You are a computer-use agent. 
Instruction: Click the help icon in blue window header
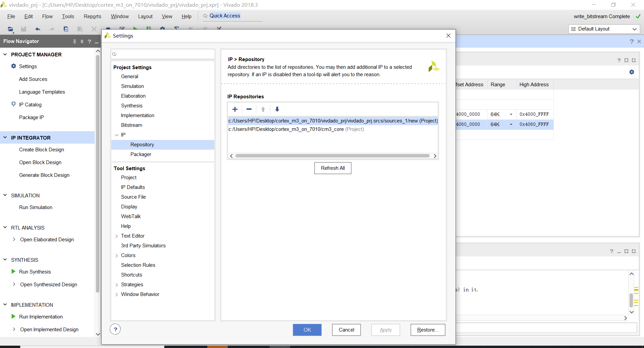coord(632,41)
